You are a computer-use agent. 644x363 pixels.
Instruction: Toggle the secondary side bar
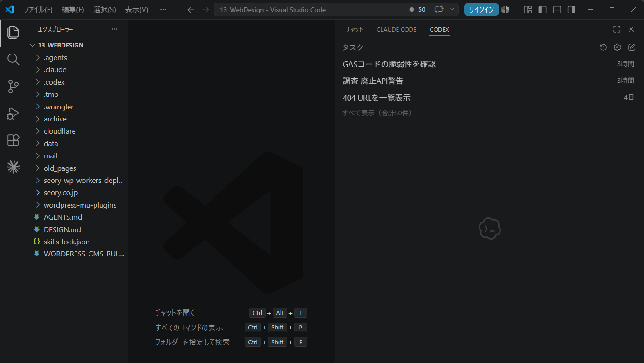pyautogui.click(x=571, y=9)
